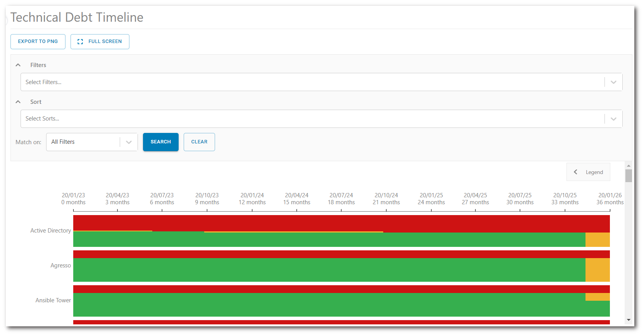Click the Active Directory row label
This screenshot has width=644, height=336.
tap(51, 231)
